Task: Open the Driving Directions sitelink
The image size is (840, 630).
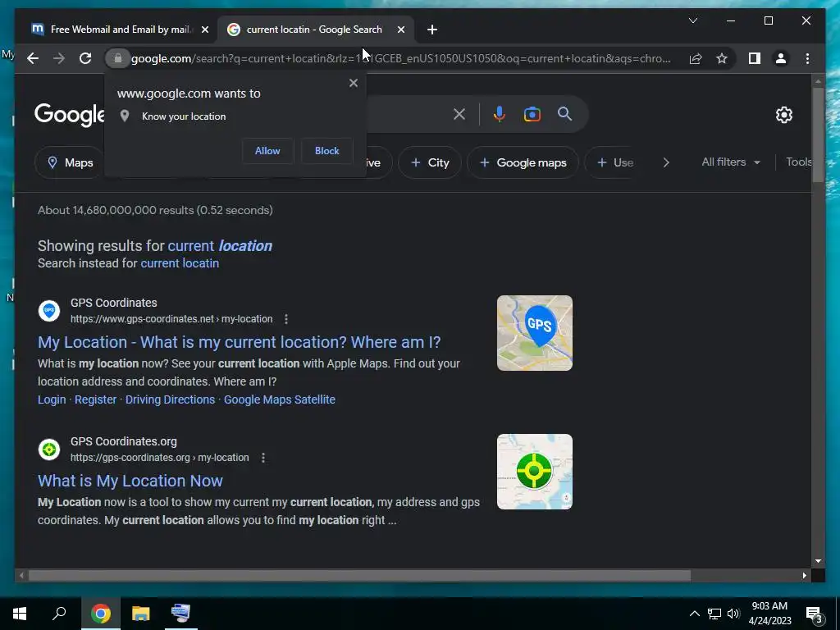Action: click(170, 399)
